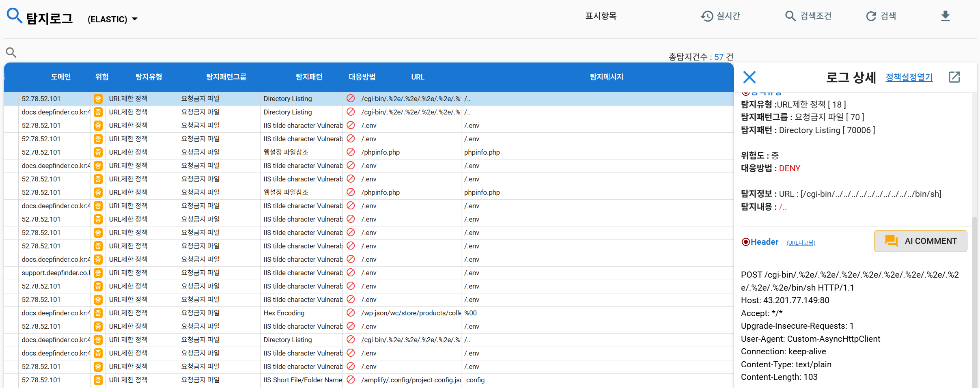Click the total count value 57
Image resolution: width=980 pixels, height=388 pixels.
[719, 57]
